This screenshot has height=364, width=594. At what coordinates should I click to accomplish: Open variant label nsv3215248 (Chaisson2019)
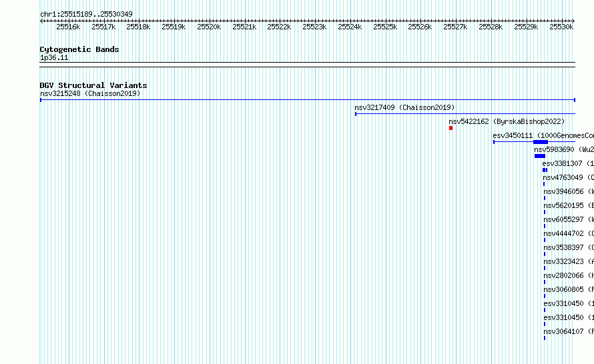(x=90, y=93)
